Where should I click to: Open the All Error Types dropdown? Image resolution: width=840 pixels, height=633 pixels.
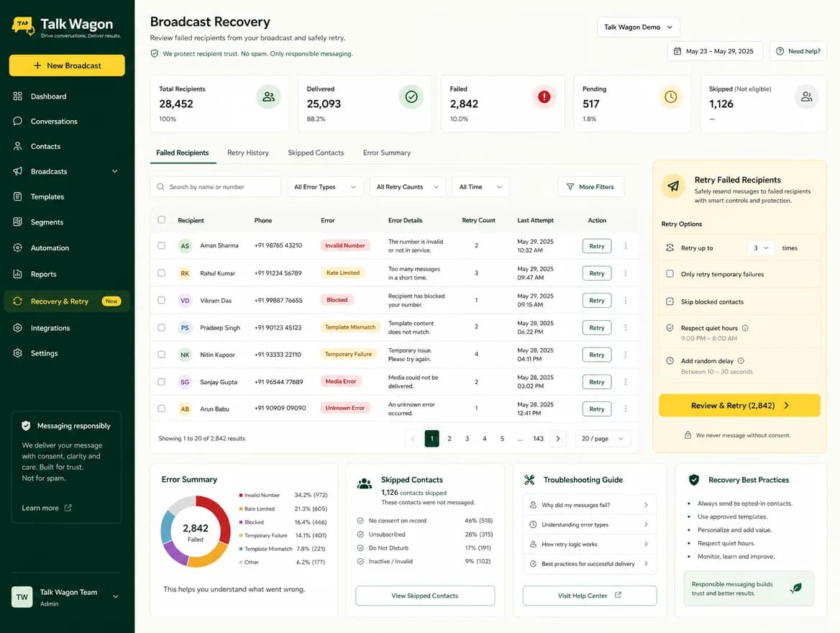click(x=324, y=186)
